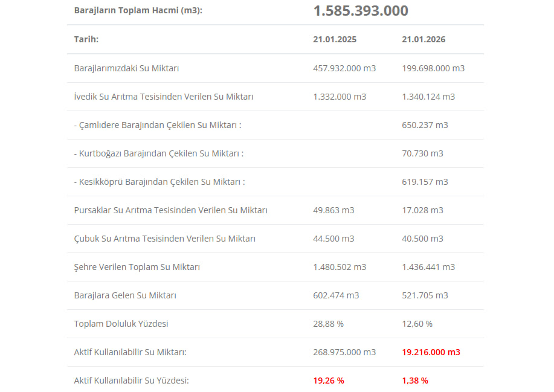The image size is (554, 392).
Task: Click the 21.01.2026 date column header
Action: tap(424, 39)
